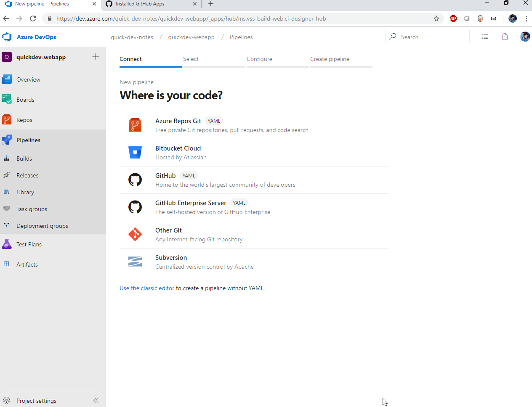This screenshot has height=407, width=532.
Task: Open quickdev-webapp breadcrumb link
Action: coord(192,37)
